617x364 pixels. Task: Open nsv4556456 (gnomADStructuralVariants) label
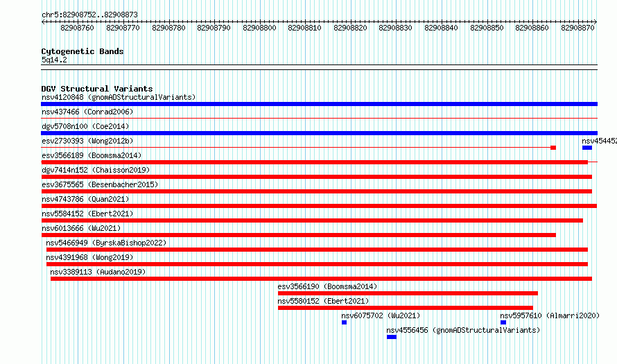pos(463,330)
